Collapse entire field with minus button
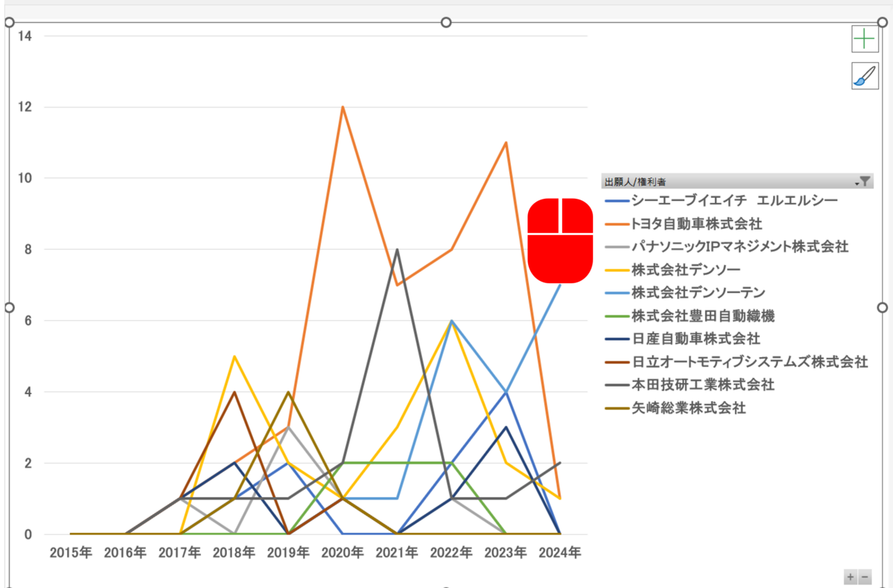 pyautogui.click(x=865, y=577)
